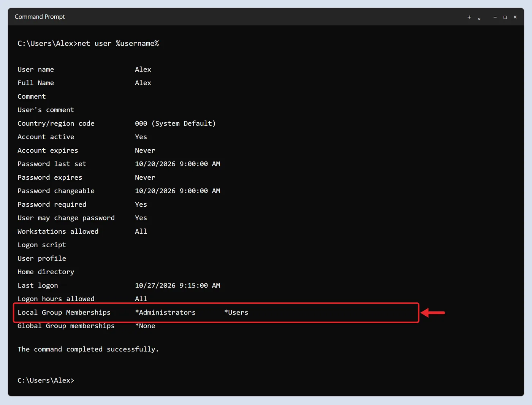Click the 'Workstations allowed' label
Viewport: 532px width, 405px height.
pyautogui.click(x=58, y=231)
